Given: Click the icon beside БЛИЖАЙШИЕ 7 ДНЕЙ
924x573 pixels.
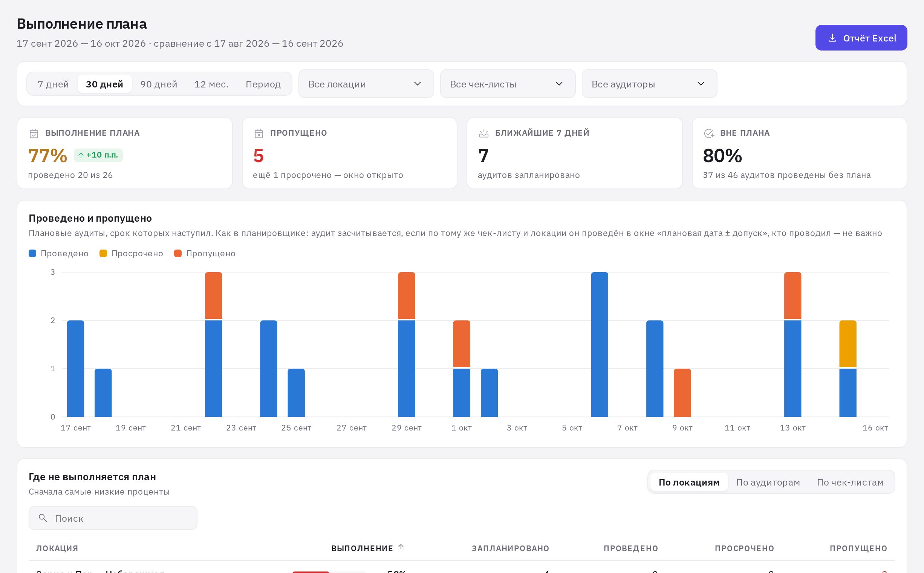Looking at the screenshot, I should [x=484, y=133].
